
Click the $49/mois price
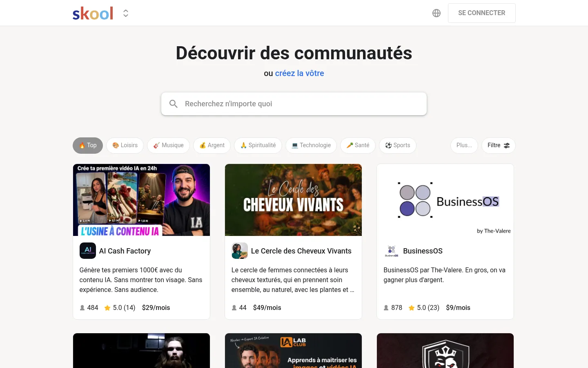click(x=267, y=308)
